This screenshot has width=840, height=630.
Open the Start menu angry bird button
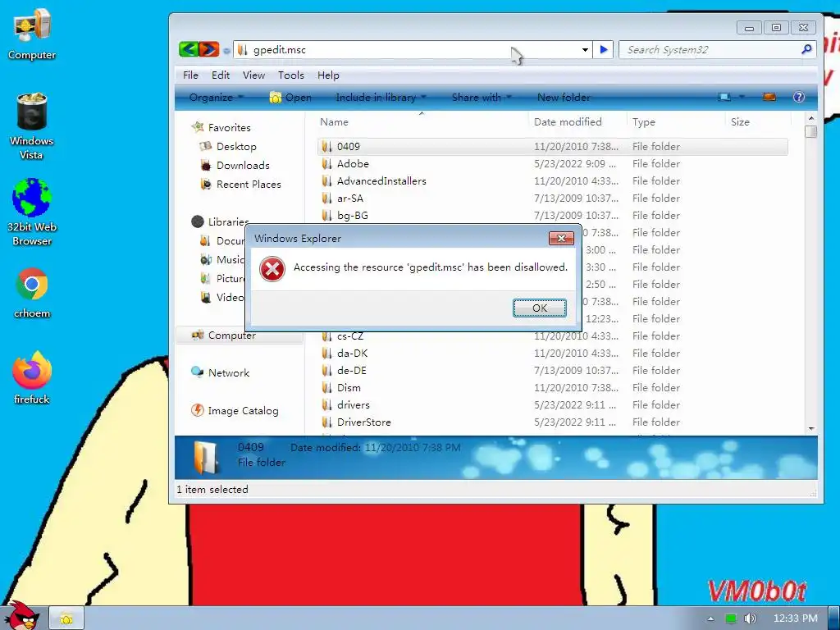tap(21, 616)
